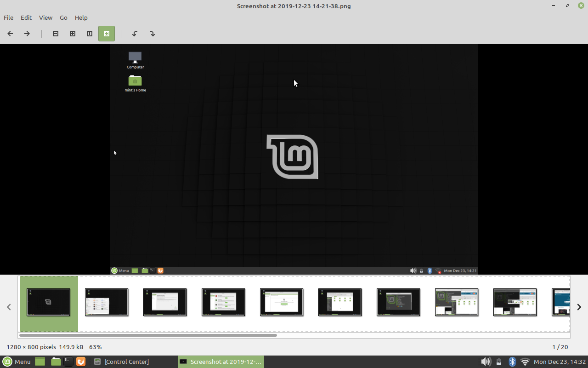
Task: Go to the previous image
Action: [x=10, y=34]
